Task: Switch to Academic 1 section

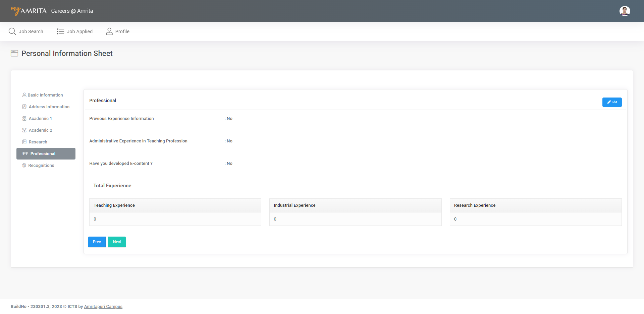Action: pyautogui.click(x=40, y=119)
